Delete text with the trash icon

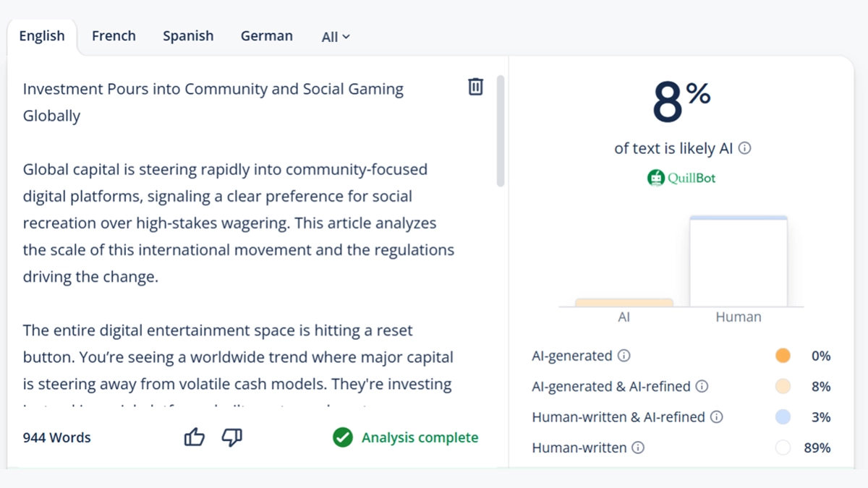coord(475,87)
